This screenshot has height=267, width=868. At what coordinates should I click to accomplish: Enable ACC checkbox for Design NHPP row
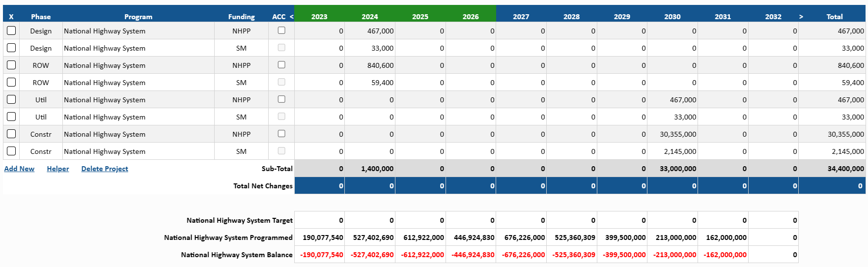click(x=281, y=30)
